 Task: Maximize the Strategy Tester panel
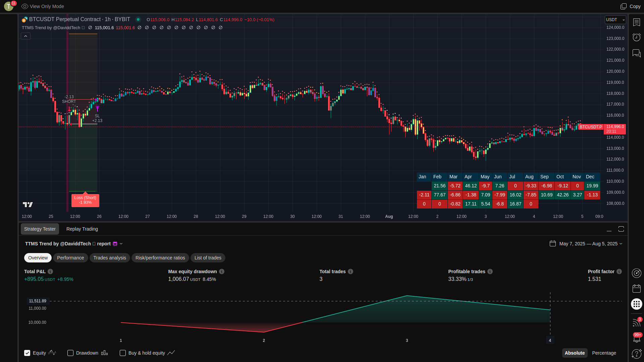coord(621,229)
